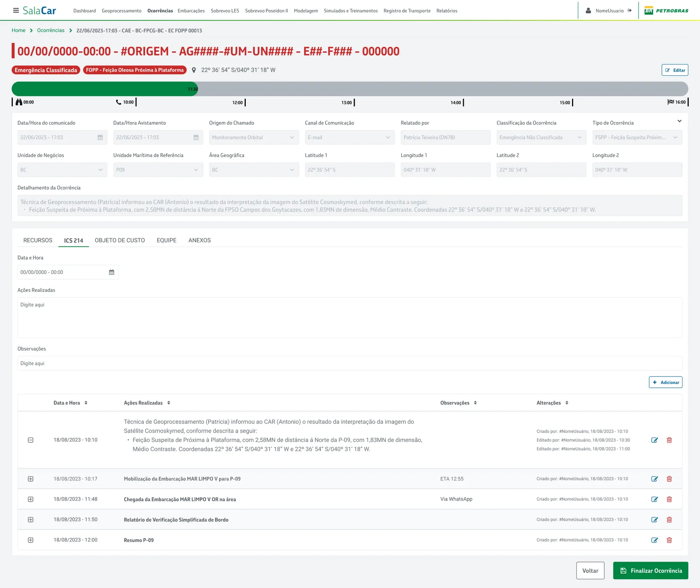This screenshot has width=700, height=588.
Task: Expand the Chegada da Embarcação row
Action: [x=31, y=499]
